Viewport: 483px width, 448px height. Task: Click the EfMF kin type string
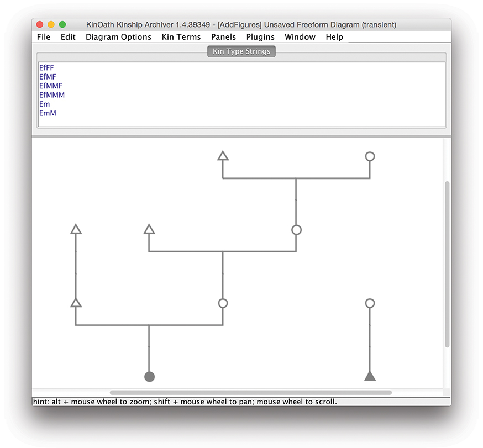click(x=48, y=77)
